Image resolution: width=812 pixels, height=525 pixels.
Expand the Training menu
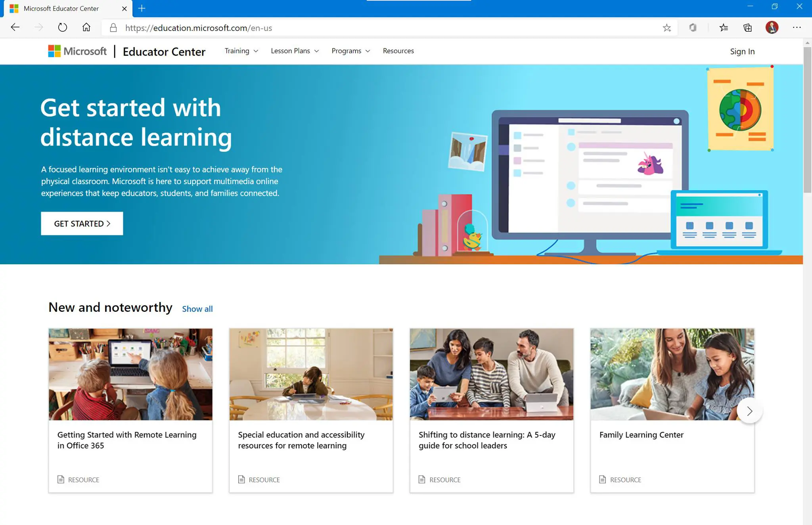tap(241, 51)
